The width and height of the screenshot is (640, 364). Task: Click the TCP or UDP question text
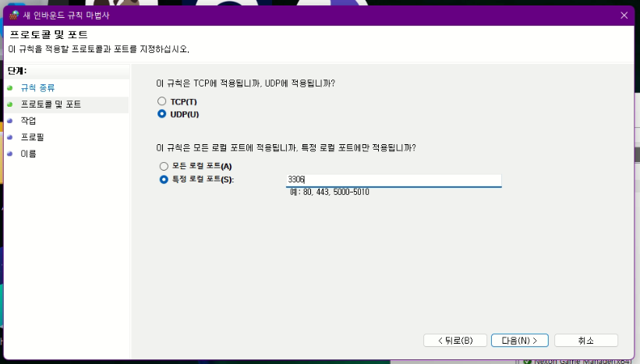[246, 83]
